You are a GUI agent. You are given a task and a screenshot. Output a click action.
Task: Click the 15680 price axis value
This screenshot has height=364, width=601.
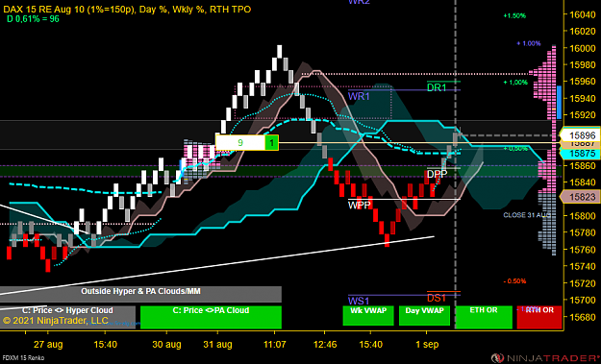click(583, 317)
